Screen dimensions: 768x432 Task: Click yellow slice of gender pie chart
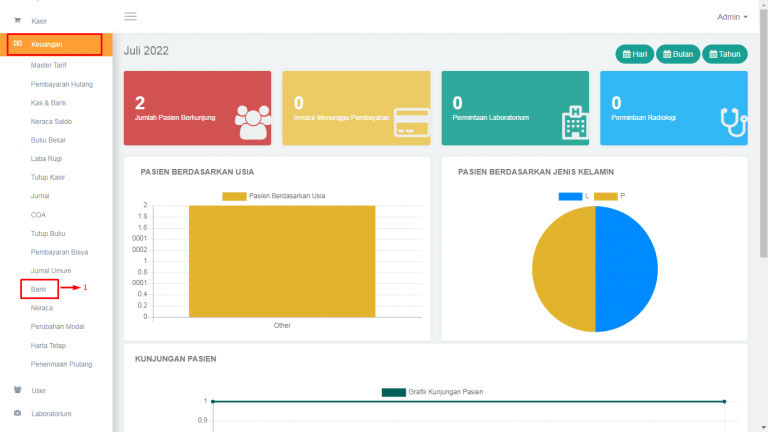(563, 269)
